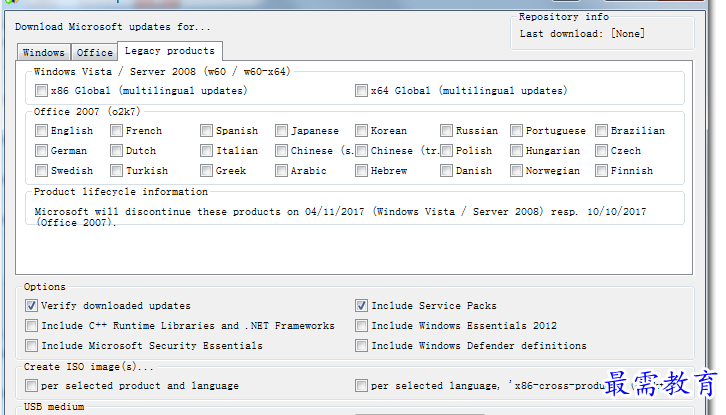Enable Italian language option
Viewport: 726px width, 415px height.
coord(206,151)
